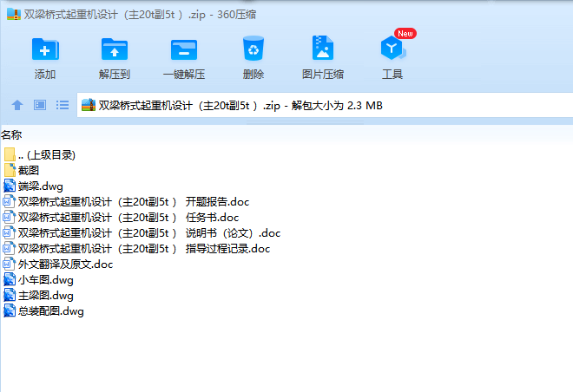Switch to the details pane view icon
Viewport: 573px width, 392px height.
pos(40,105)
